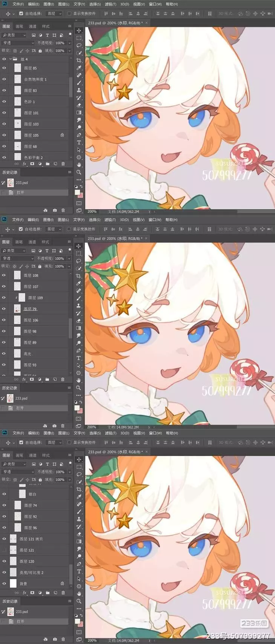Viewport: 275px width, 644px height.
Task: Open 穿透 blend mode dropdown in 图层 108 window
Action: coord(18,258)
